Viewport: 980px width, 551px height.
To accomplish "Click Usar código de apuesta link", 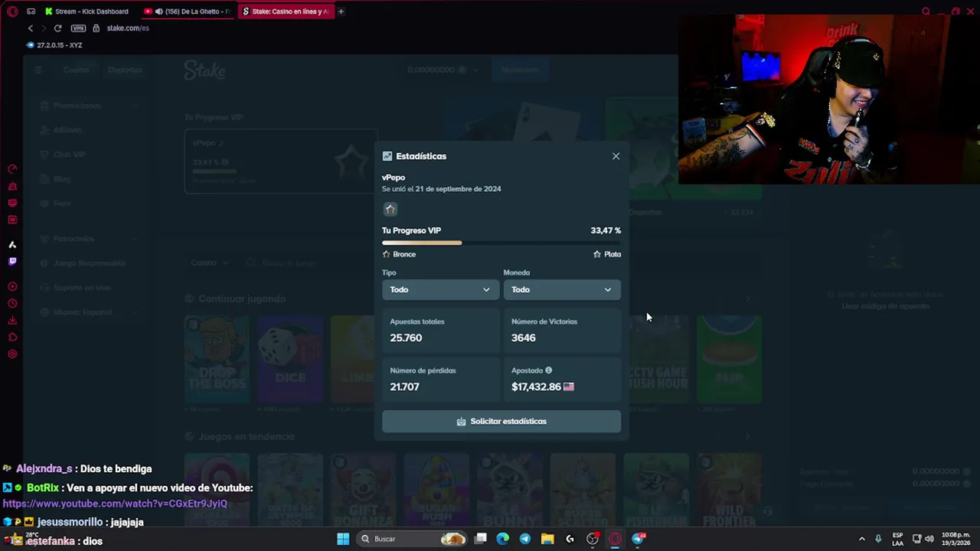I will [x=885, y=306].
